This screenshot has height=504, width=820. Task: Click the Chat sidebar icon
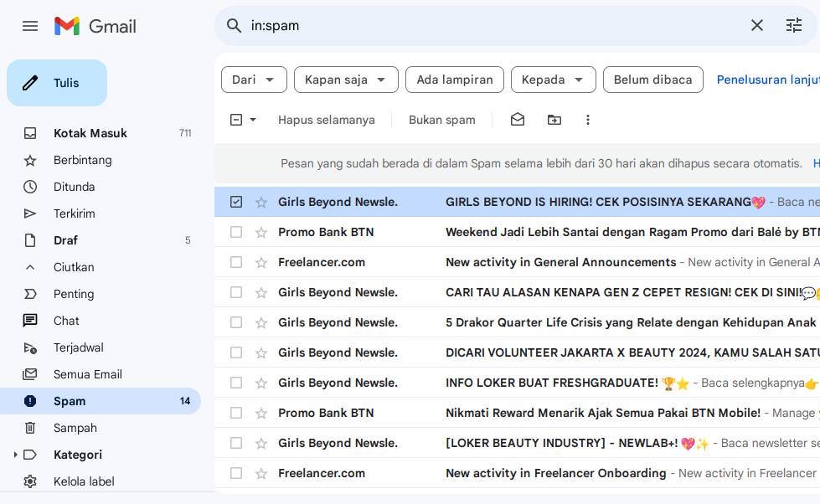(x=30, y=321)
